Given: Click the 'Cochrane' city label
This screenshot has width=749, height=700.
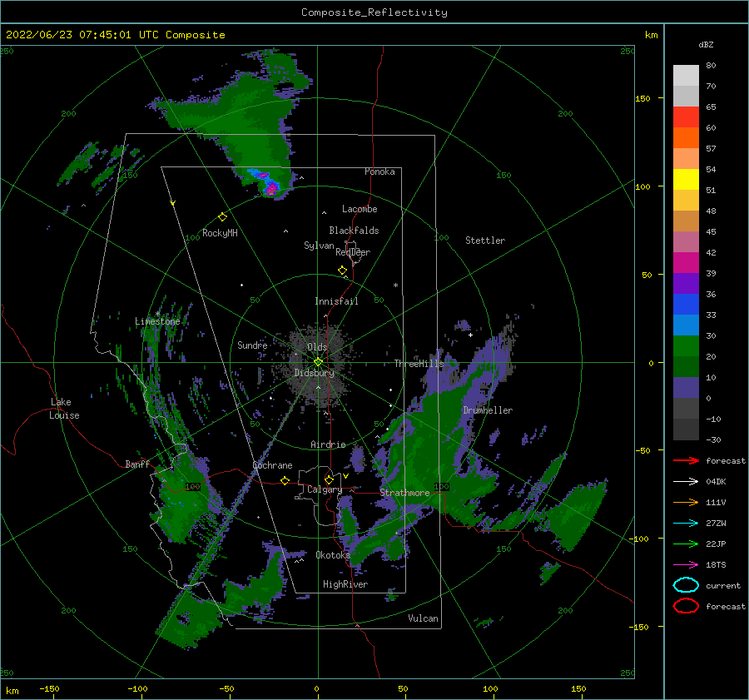Looking at the screenshot, I should coord(272,465).
